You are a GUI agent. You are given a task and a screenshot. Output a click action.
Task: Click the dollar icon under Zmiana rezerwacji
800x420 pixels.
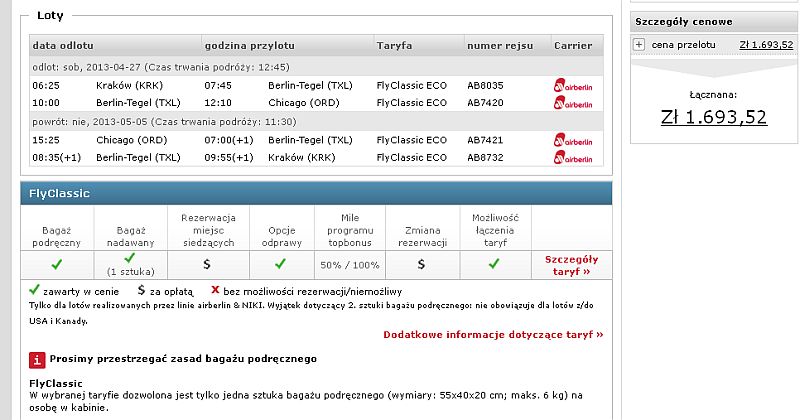pyautogui.click(x=421, y=264)
